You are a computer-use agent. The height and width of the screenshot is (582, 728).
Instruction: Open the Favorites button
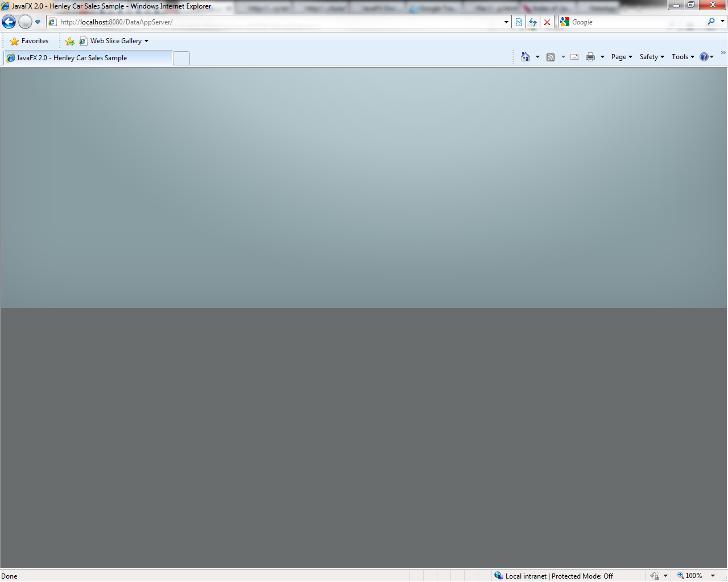pos(30,41)
